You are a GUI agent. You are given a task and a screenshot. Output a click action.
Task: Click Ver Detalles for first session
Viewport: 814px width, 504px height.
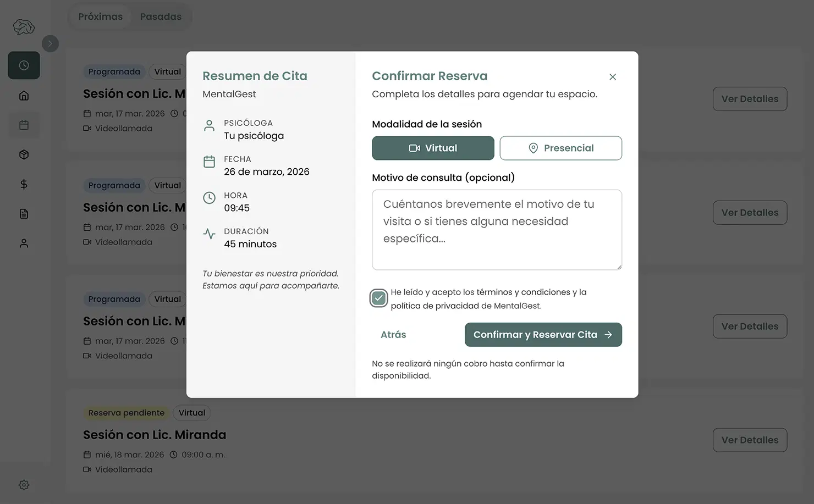pos(750,99)
